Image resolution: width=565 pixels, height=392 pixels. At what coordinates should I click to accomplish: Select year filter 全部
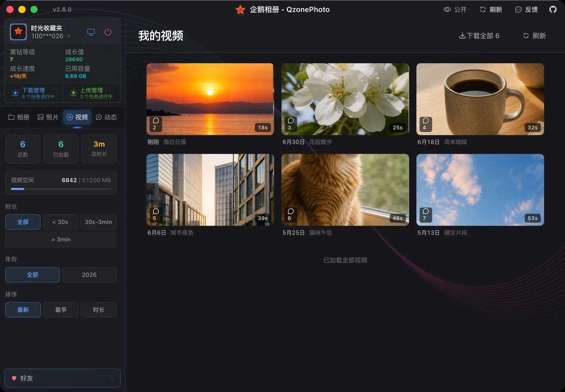point(33,275)
